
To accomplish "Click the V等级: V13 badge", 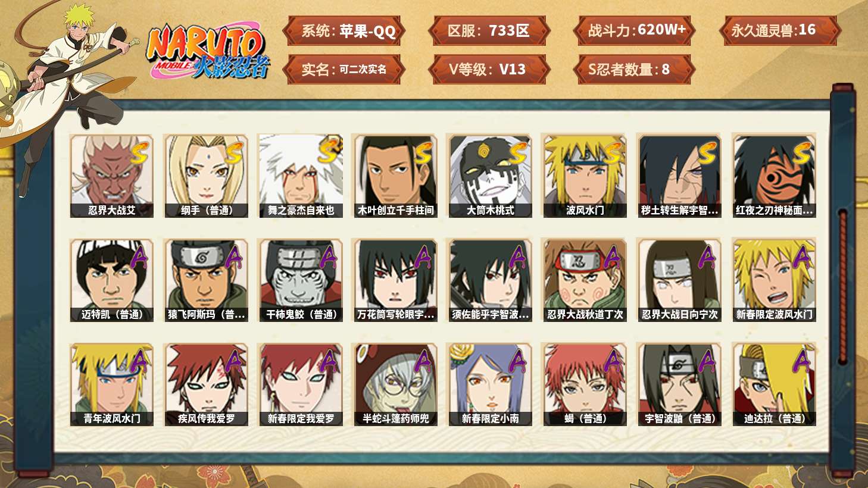I will (x=489, y=69).
